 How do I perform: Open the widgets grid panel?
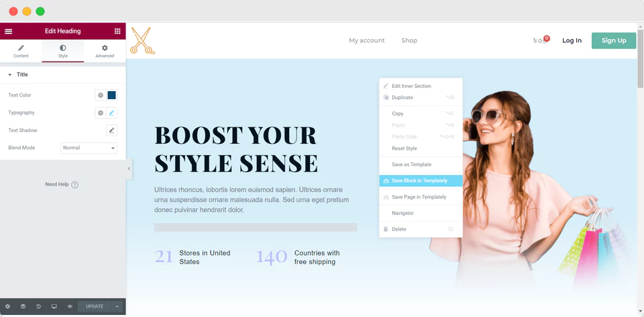coord(117,31)
